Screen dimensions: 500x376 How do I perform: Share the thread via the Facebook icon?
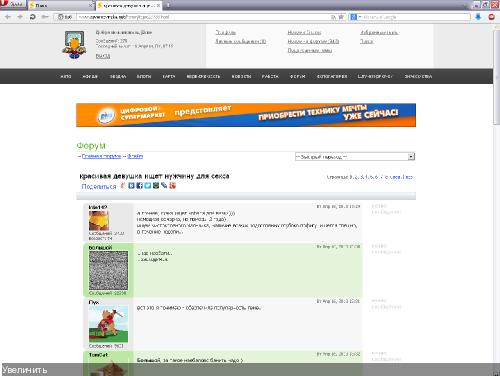tap(139, 185)
